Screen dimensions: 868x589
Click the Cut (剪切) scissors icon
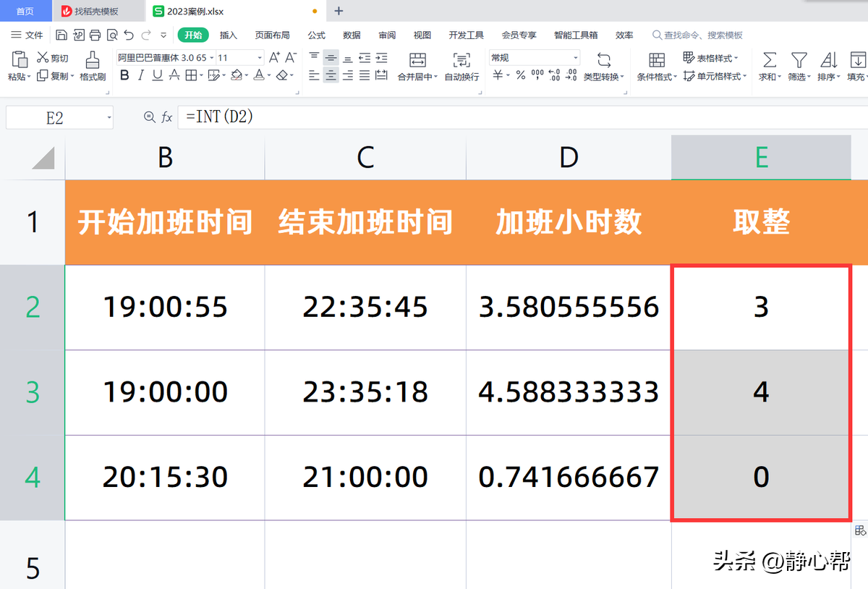click(43, 58)
